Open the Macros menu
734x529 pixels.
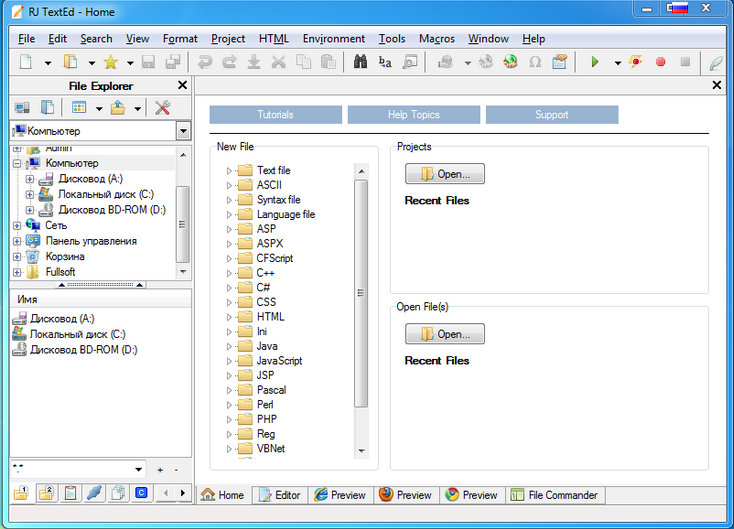click(x=437, y=39)
